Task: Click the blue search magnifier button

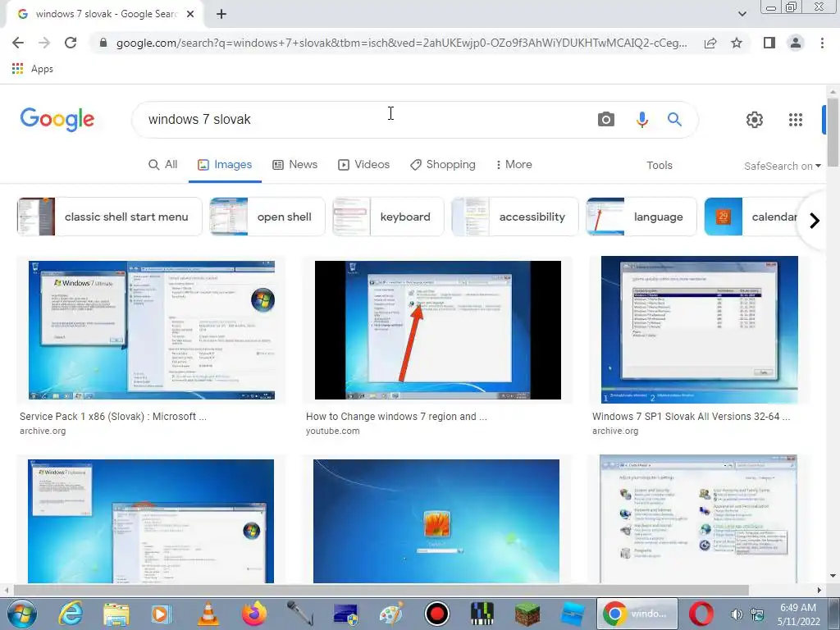Action: (674, 119)
